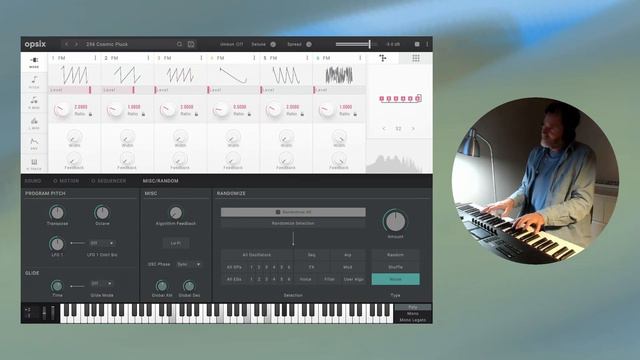This screenshot has width=640, height=360.
Task: Open the main three-dot menu top right
Action: 427,44
